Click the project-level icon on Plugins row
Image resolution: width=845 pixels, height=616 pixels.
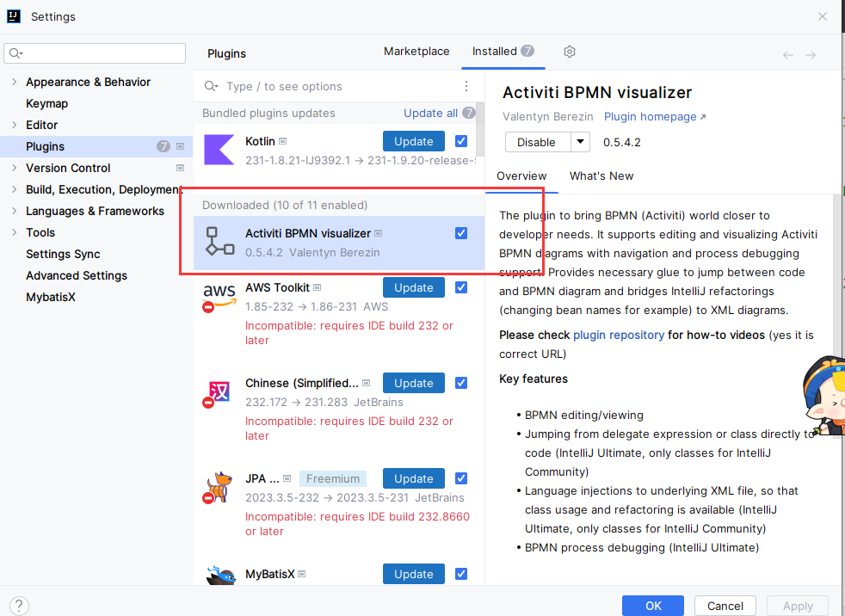coord(181,146)
